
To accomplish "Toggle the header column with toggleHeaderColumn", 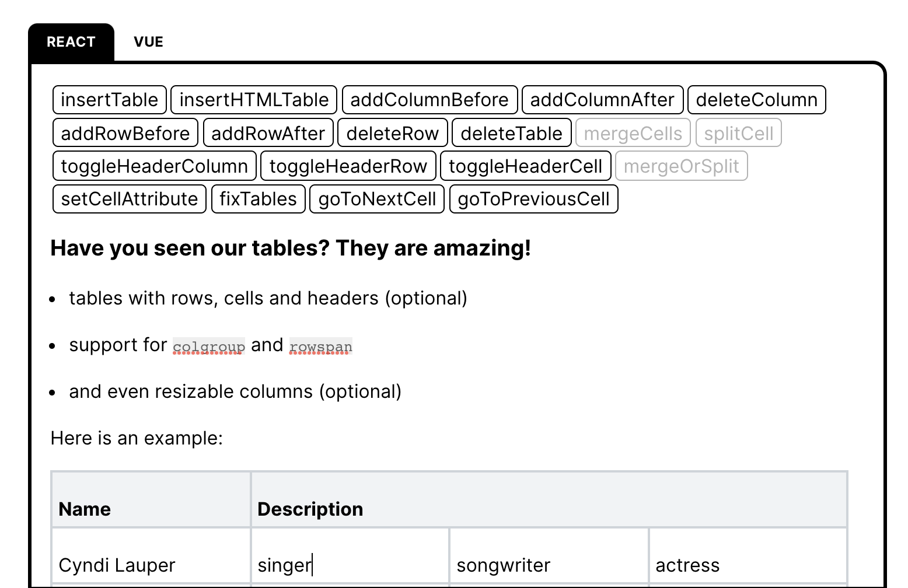I will tap(153, 166).
